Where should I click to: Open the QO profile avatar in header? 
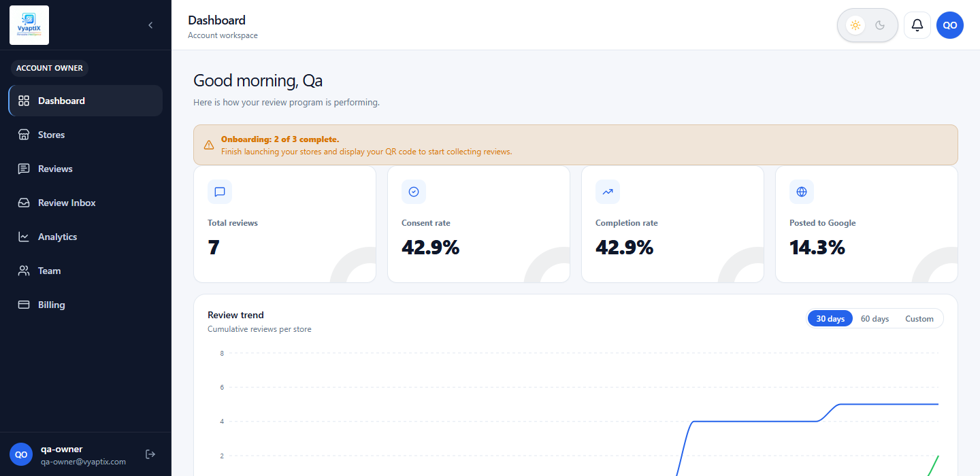[950, 25]
